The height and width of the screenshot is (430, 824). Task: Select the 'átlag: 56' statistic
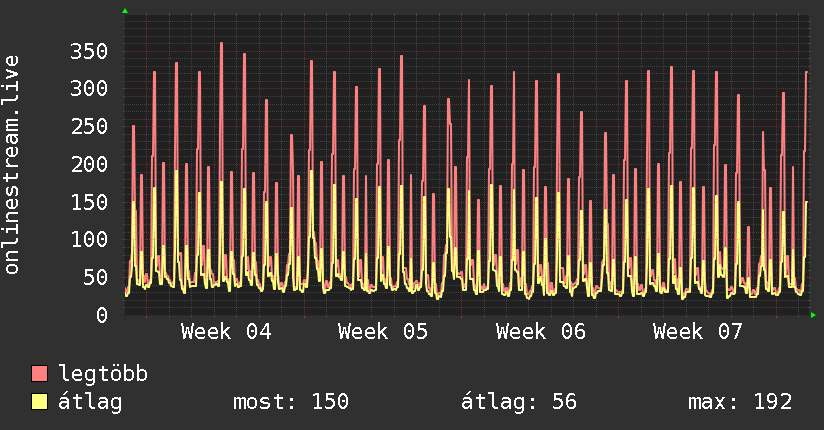(519, 402)
